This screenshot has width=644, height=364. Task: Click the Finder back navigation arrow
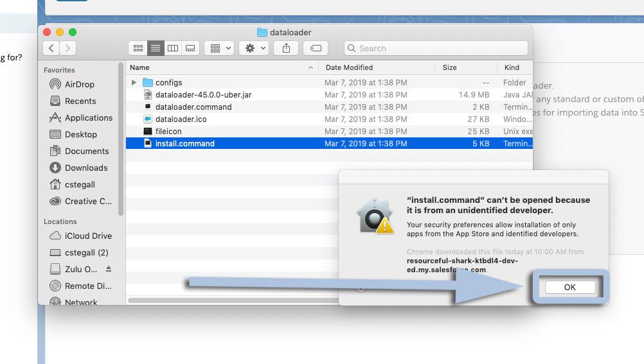click(51, 48)
